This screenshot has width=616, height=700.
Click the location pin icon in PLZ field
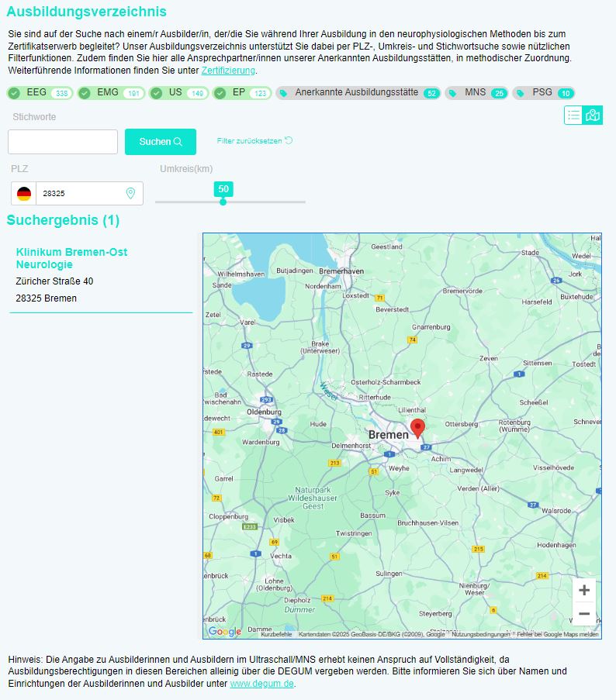130,193
